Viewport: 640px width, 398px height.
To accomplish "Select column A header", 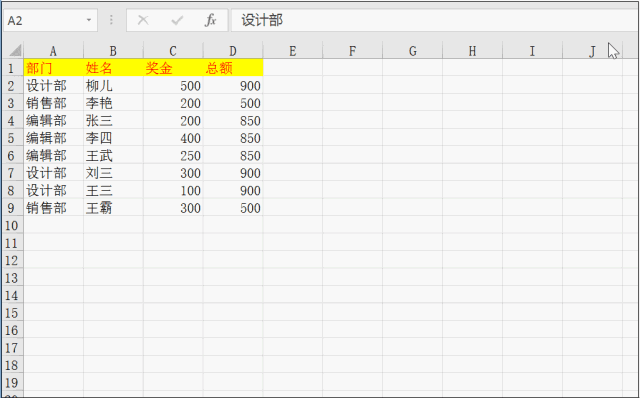I will coord(53,51).
